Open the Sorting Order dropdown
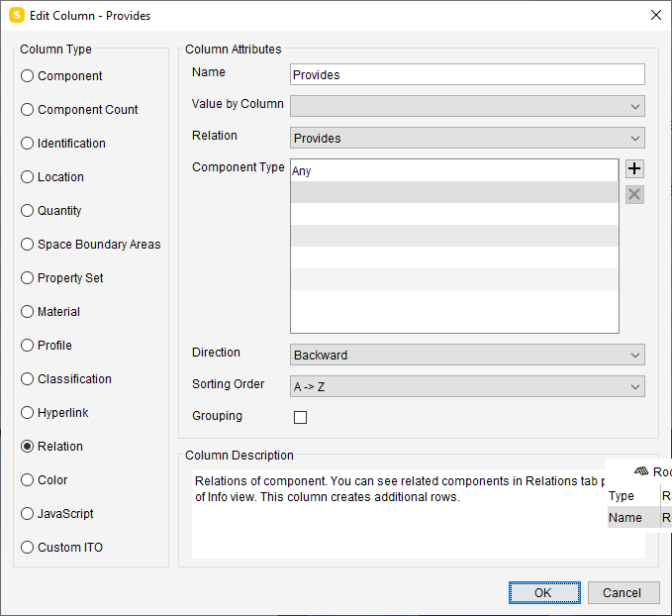Viewport: 672px width, 616px height. 467,386
